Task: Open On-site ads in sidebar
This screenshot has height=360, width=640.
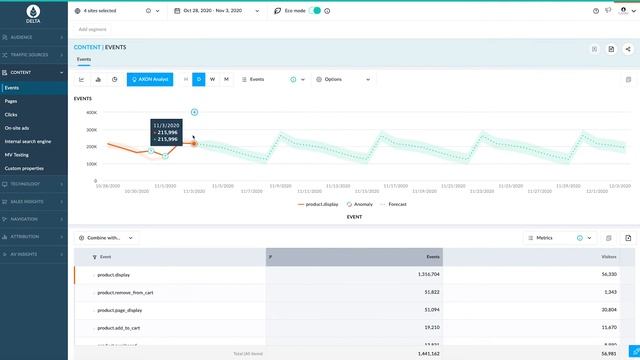Action: pyautogui.click(x=34, y=128)
